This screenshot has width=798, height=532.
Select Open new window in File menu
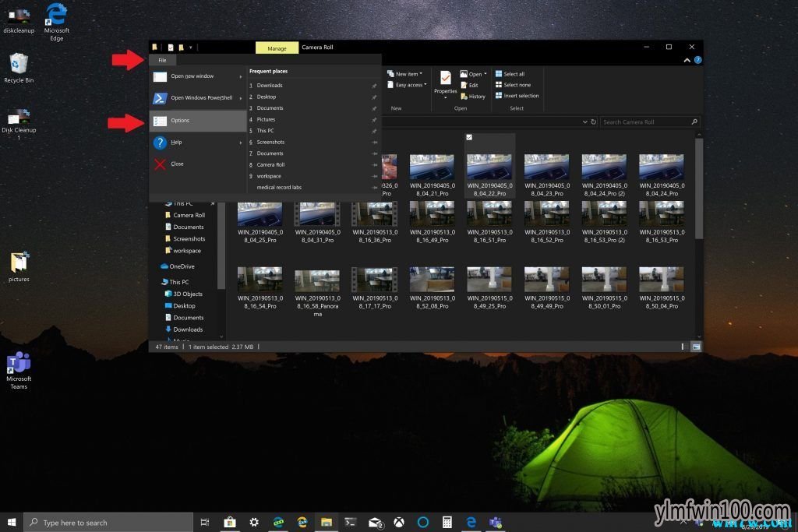click(197, 76)
